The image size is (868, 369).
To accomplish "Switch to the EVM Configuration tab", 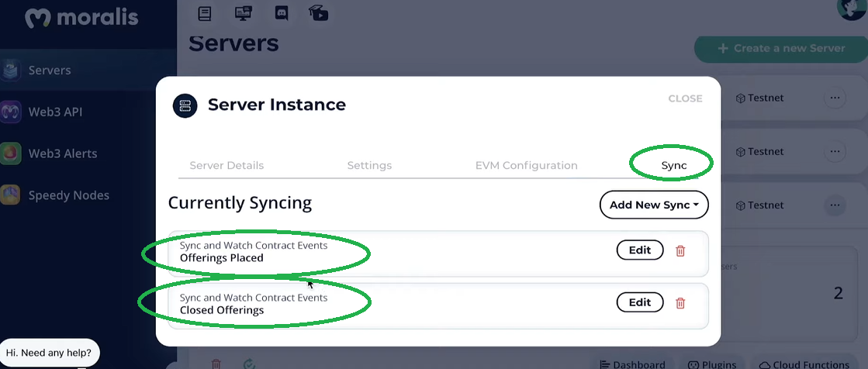I will pos(527,165).
